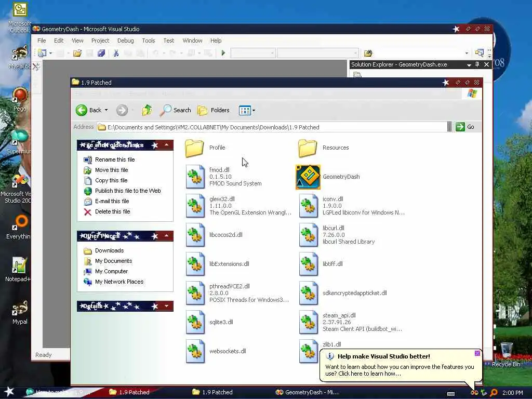Select the libcocos2d.dll file icon

click(195, 235)
